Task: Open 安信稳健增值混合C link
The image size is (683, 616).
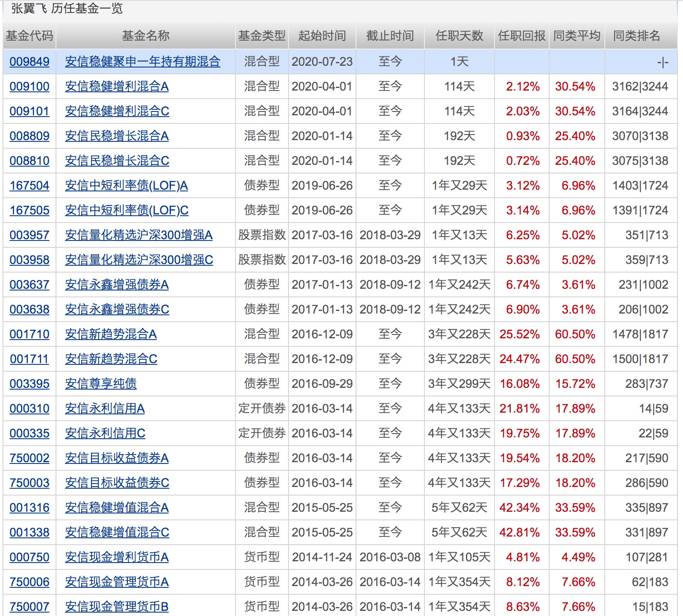Action: (117, 532)
